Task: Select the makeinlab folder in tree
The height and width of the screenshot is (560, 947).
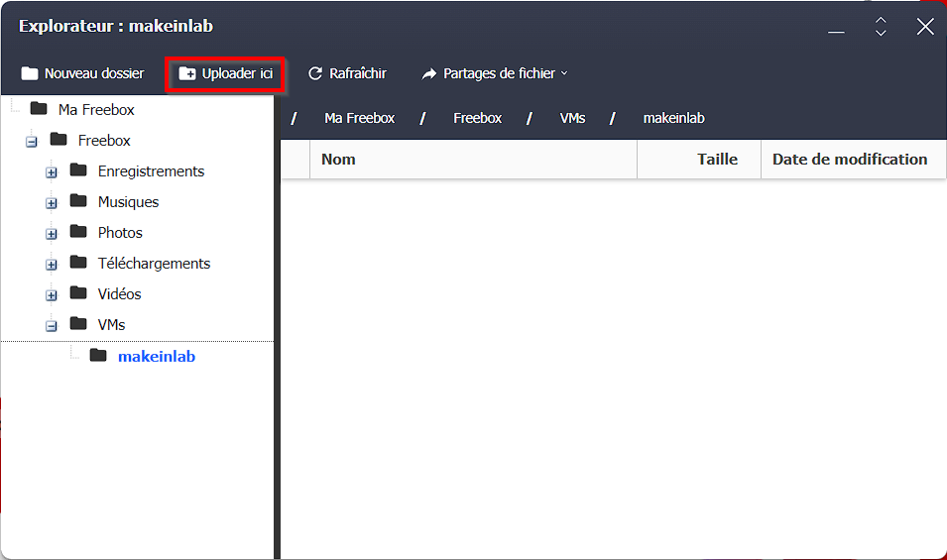Action: [156, 356]
